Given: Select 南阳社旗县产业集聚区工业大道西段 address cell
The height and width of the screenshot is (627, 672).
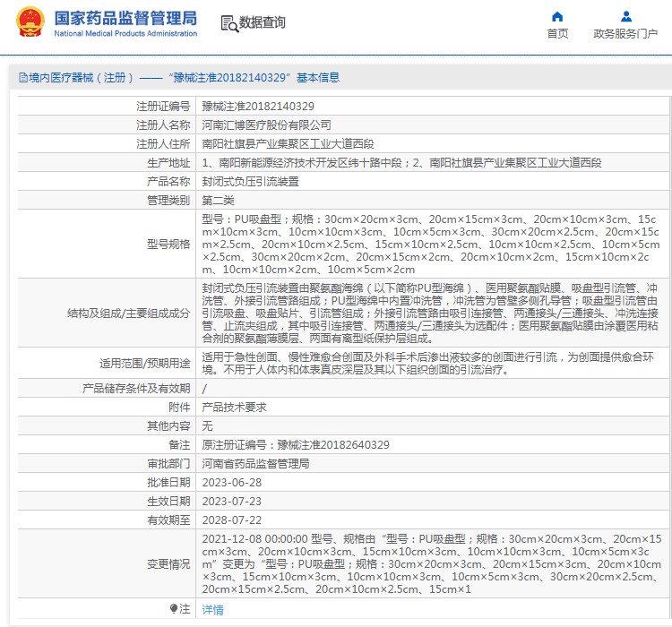Looking at the screenshot, I should pos(288,144).
